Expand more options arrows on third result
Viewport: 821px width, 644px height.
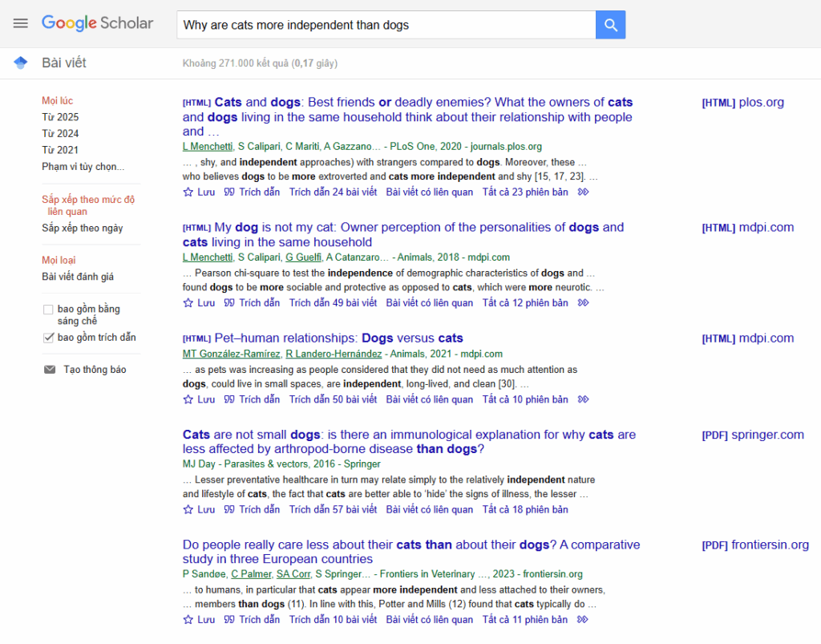pyautogui.click(x=583, y=399)
